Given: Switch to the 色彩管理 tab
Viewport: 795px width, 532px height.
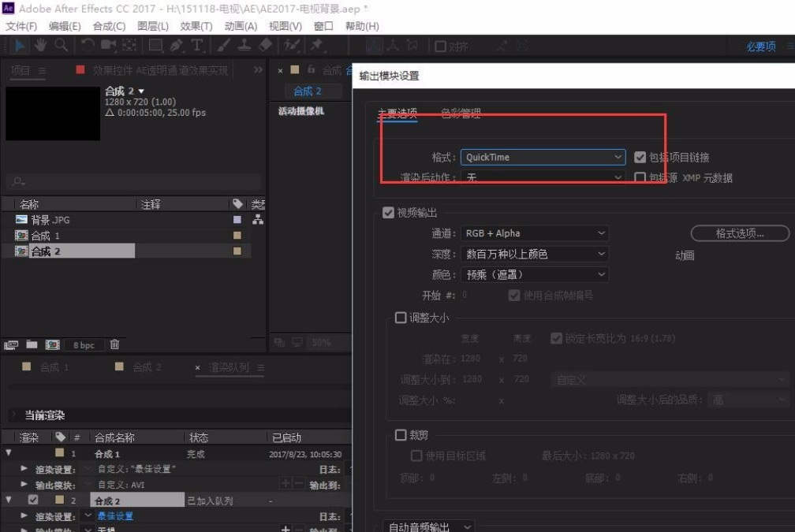Looking at the screenshot, I should (x=461, y=113).
